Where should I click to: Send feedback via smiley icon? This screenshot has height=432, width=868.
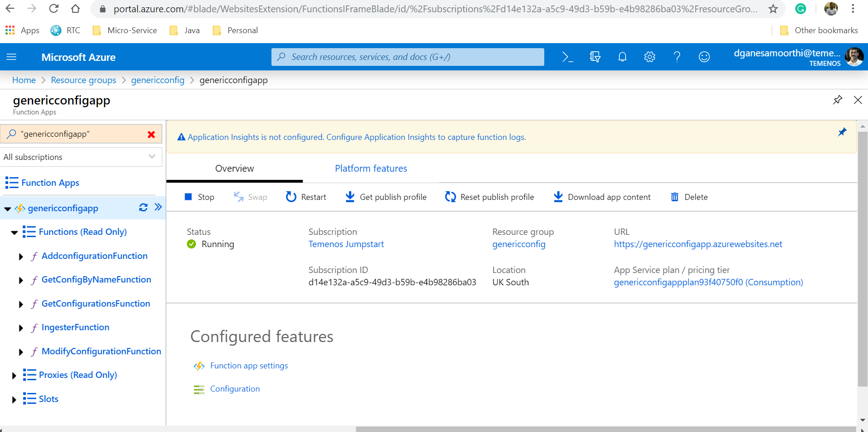tap(704, 57)
